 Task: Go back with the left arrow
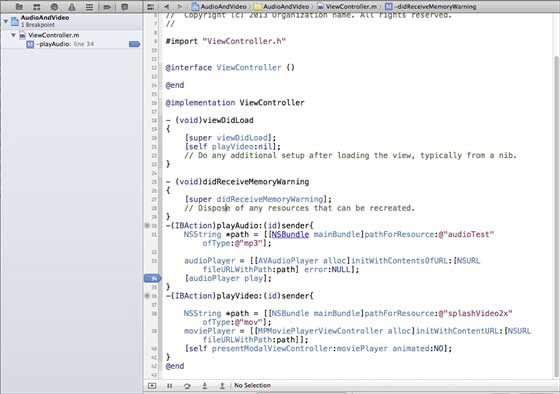click(x=166, y=6)
